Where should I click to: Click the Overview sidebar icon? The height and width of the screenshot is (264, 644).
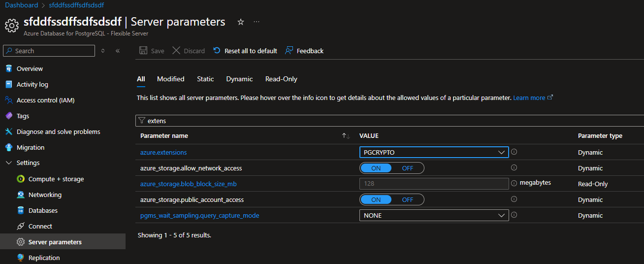[x=8, y=68]
